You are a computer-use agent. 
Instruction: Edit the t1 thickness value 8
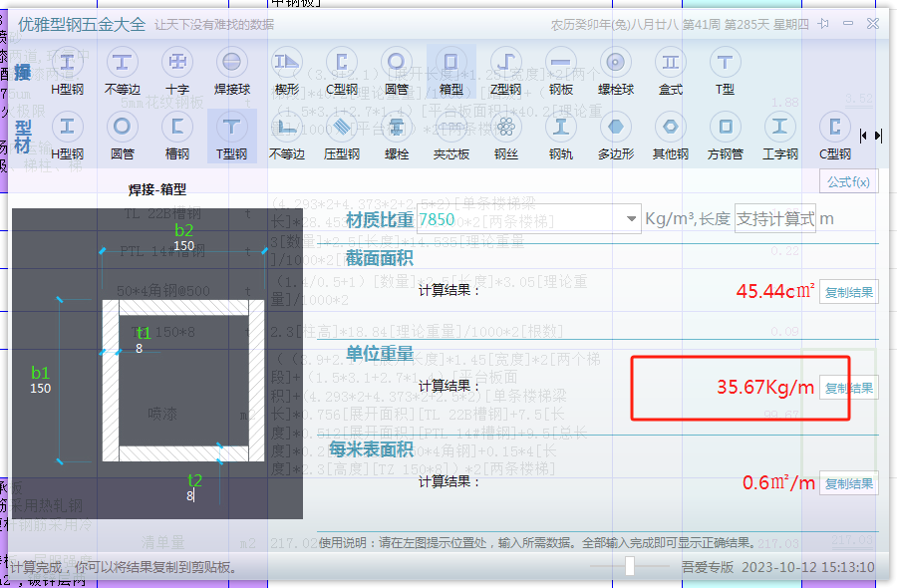(x=139, y=348)
